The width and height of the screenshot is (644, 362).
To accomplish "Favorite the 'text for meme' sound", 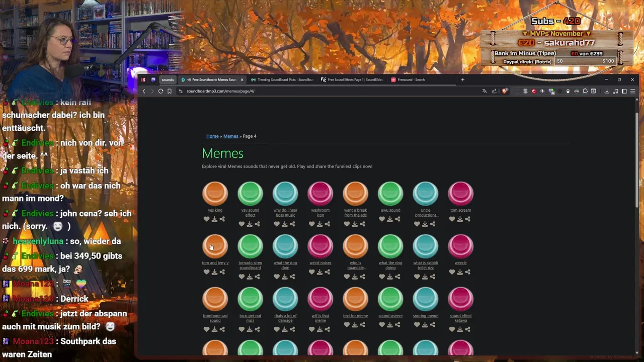I will click(347, 325).
